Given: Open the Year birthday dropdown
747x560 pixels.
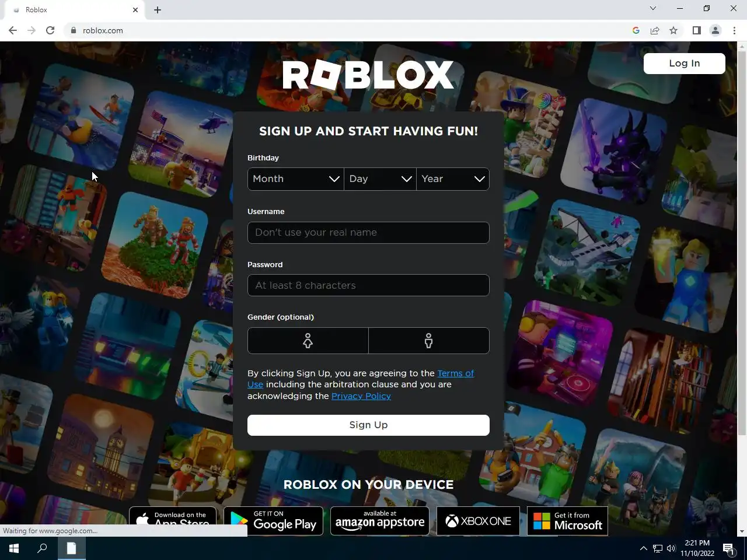Looking at the screenshot, I should [x=453, y=179].
